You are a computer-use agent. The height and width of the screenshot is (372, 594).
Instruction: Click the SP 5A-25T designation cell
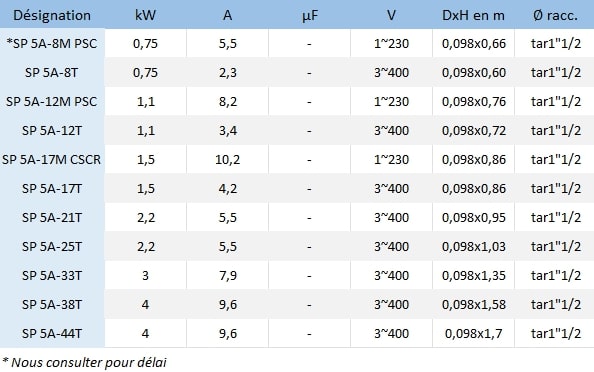[52, 247]
